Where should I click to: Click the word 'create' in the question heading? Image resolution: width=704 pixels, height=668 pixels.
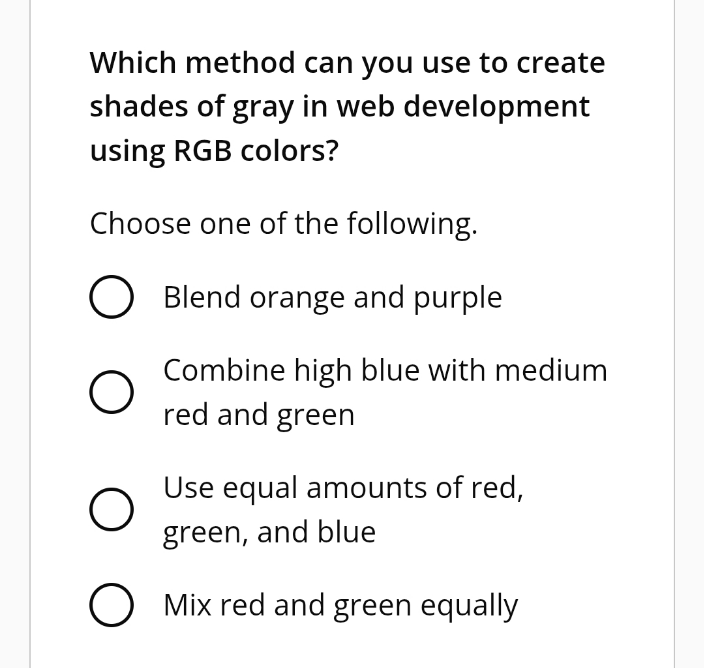coord(560,63)
